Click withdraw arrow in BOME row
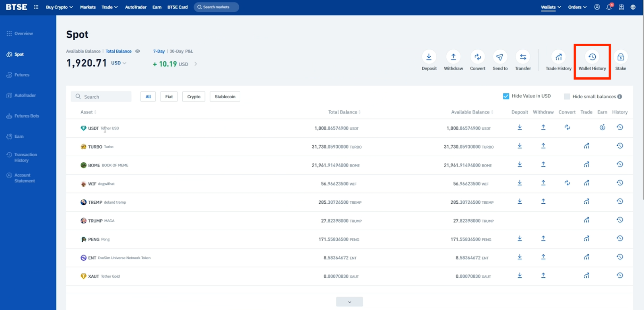The height and width of the screenshot is (310, 644). (x=543, y=165)
